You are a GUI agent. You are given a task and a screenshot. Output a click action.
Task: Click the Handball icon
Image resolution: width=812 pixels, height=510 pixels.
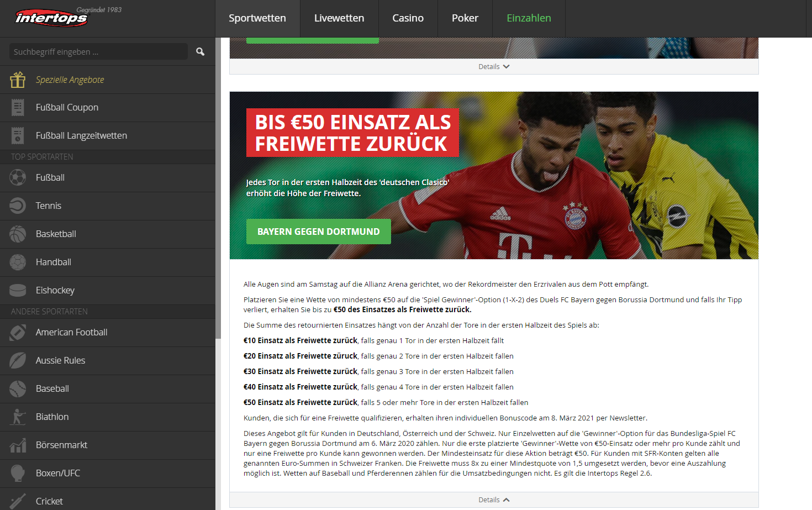tap(18, 262)
